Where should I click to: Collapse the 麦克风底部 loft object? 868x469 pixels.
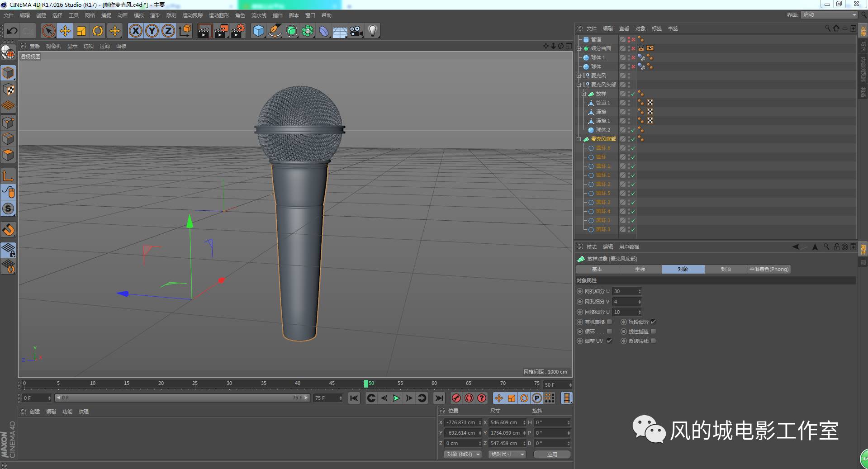coord(579,139)
